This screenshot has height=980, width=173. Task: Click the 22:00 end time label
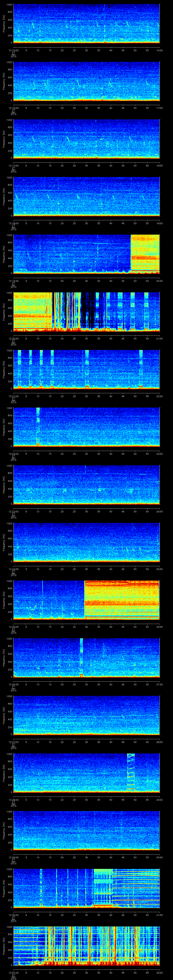click(160, 396)
